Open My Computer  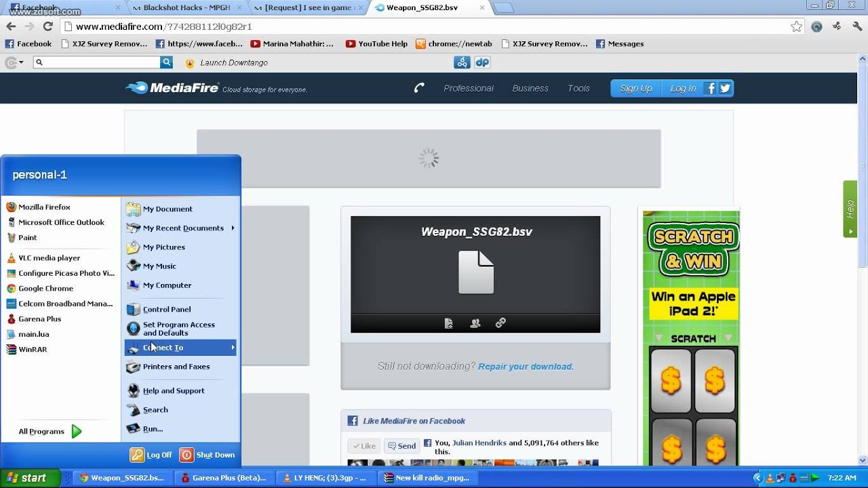pyautogui.click(x=159, y=285)
